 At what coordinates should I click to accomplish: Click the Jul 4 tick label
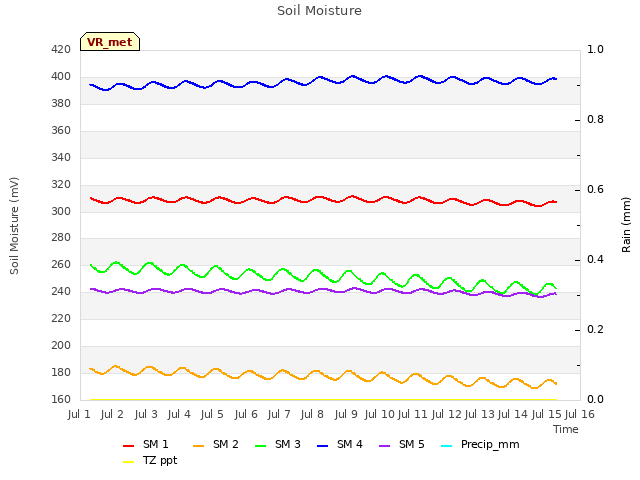179,414
